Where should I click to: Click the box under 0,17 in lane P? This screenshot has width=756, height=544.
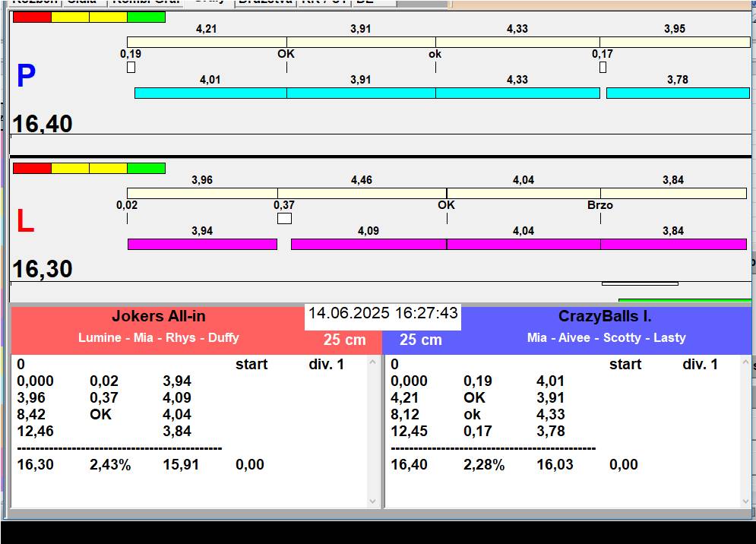tap(603, 68)
